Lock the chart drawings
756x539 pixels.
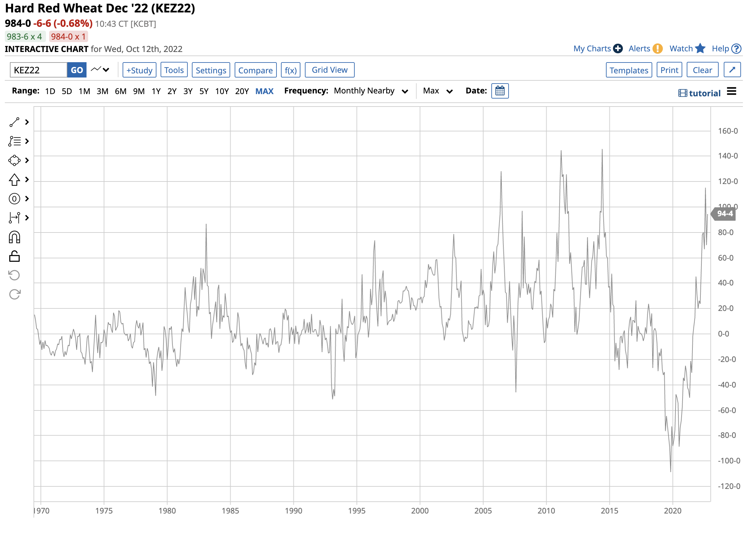tap(14, 255)
